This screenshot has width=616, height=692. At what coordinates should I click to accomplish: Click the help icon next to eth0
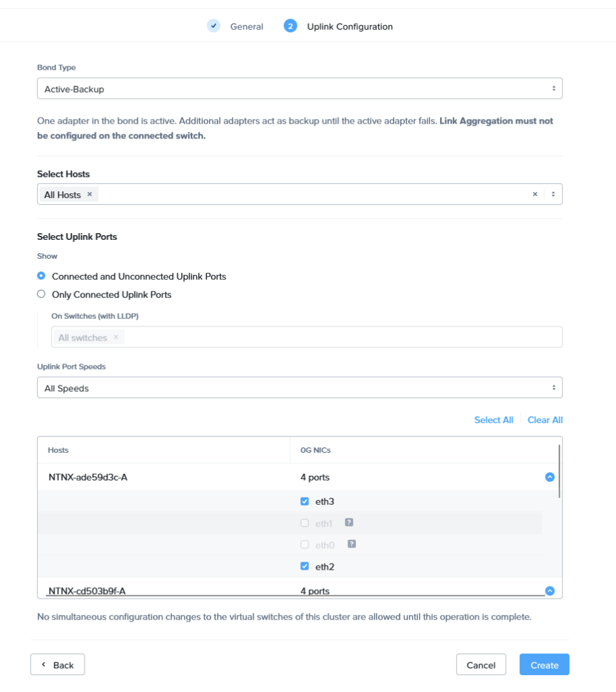point(352,544)
